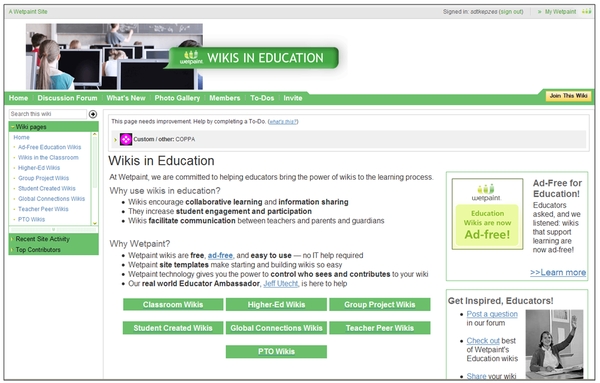The height and width of the screenshot is (383, 600).
Task: Open the Classroom Wikis green button
Action: click(x=173, y=305)
